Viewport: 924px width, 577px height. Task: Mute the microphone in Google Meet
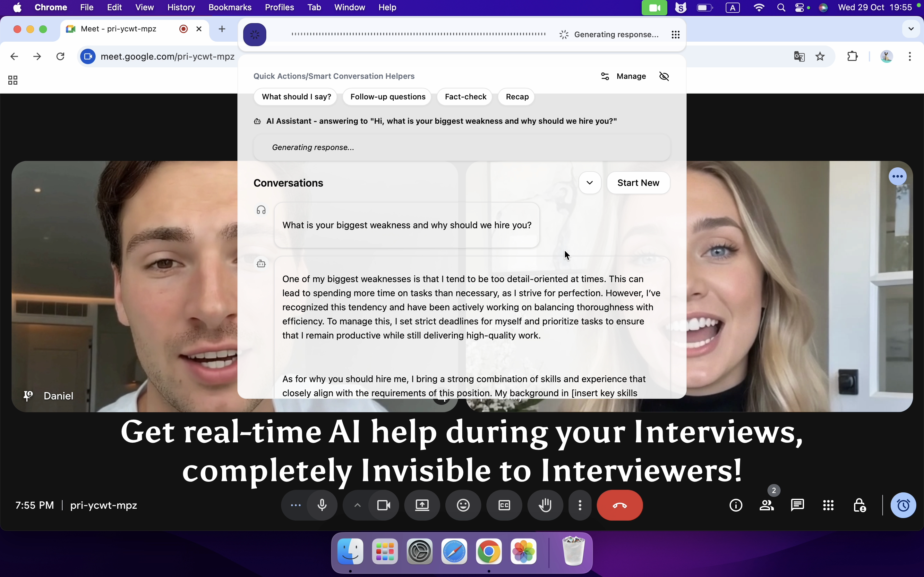(322, 505)
